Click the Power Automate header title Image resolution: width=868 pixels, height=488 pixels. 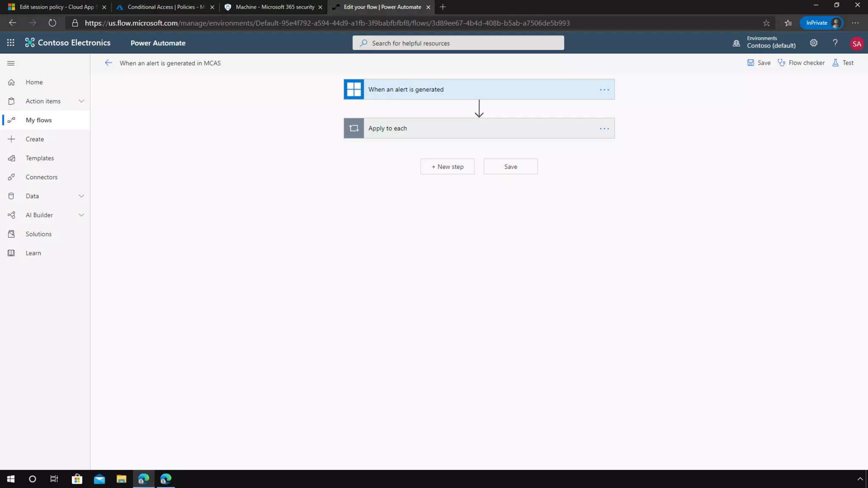coord(158,43)
